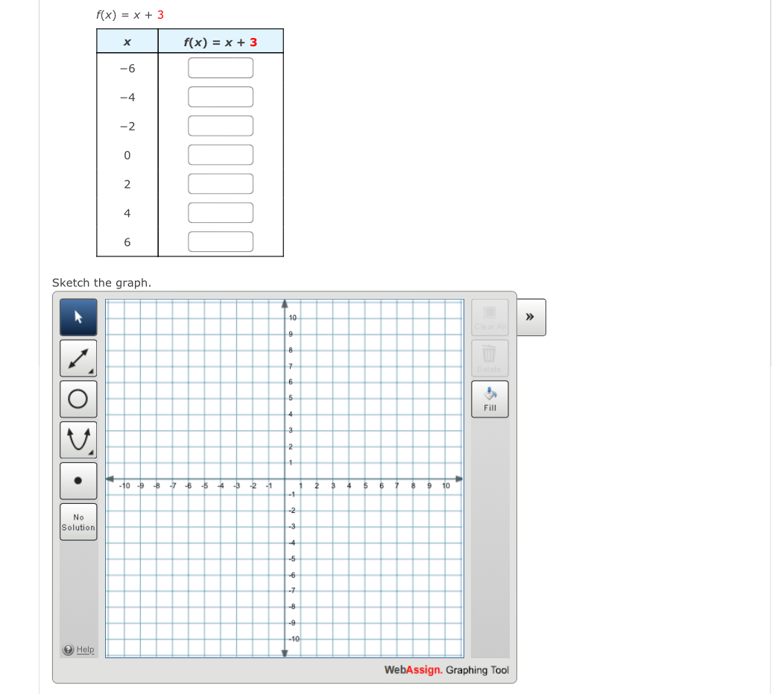The height and width of the screenshot is (694, 784).
Task: Select the parabola drawing tool
Action: [78, 439]
